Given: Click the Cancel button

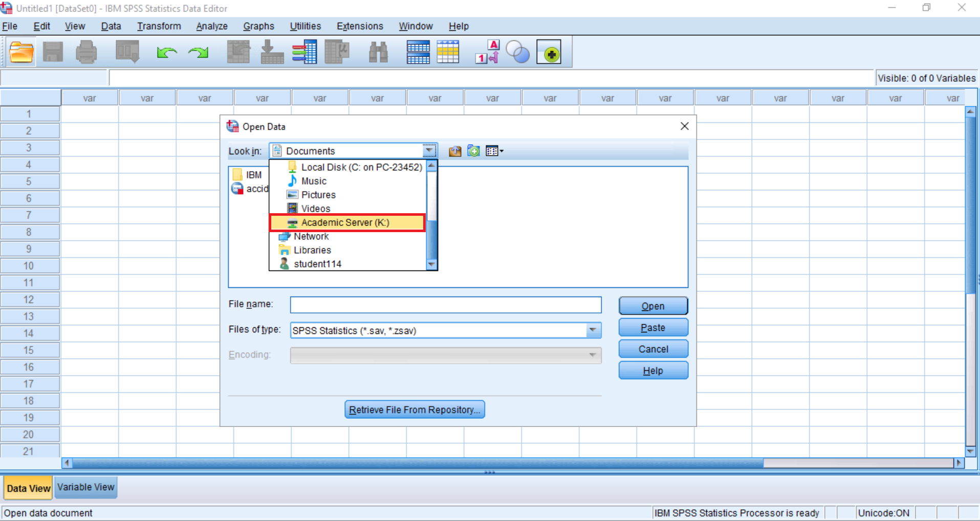Looking at the screenshot, I should (653, 349).
